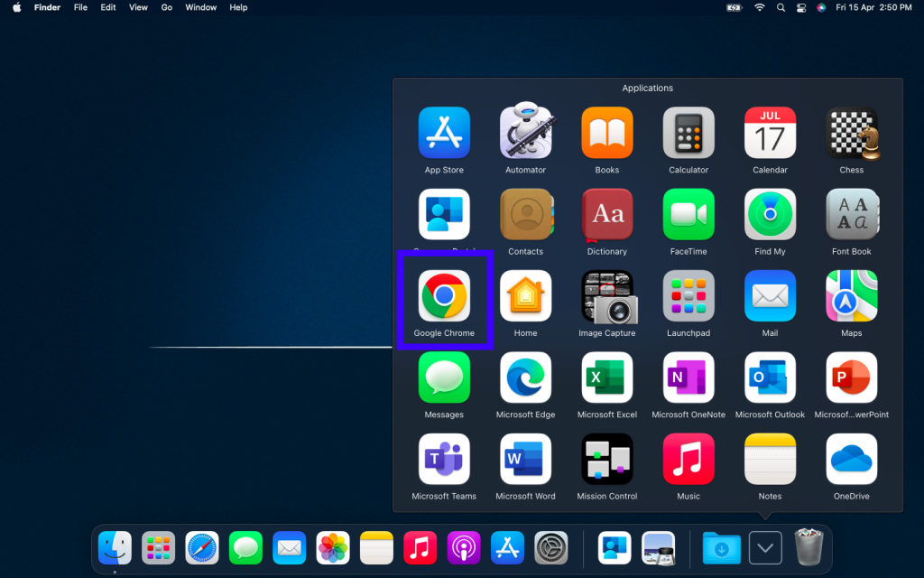Viewport: 924px width, 578px height.
Task: Open the partially hidden app left of Contacts
Action: coord(444,214)
